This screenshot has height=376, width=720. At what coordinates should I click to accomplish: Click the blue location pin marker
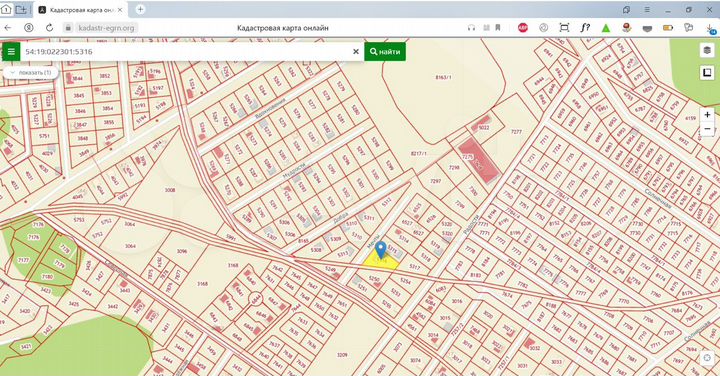380,250
